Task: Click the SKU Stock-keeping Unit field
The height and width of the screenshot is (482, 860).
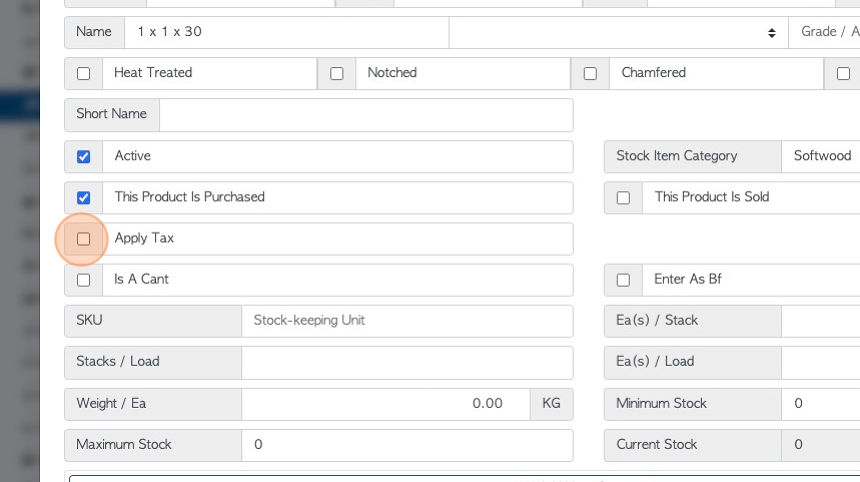Action: 407,321
